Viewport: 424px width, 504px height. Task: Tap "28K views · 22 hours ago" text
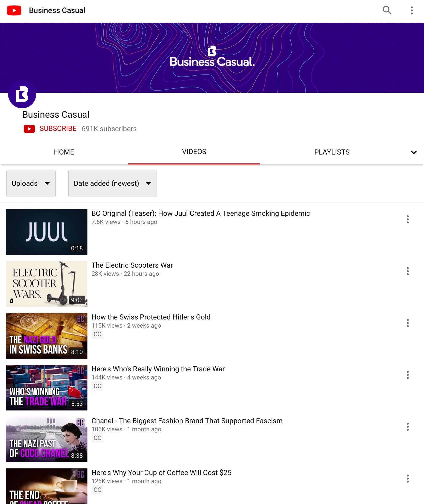[125, 274]
